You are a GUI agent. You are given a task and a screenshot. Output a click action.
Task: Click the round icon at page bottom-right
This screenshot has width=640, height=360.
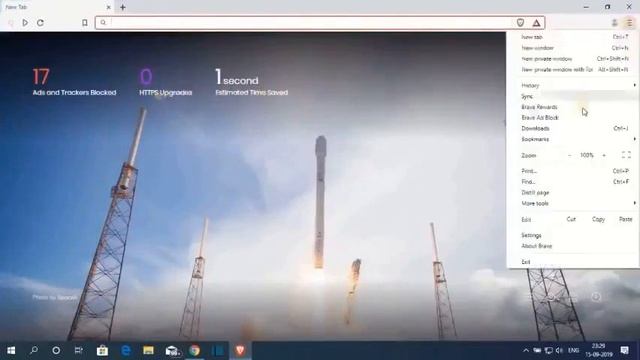click(x=596, y=297)
